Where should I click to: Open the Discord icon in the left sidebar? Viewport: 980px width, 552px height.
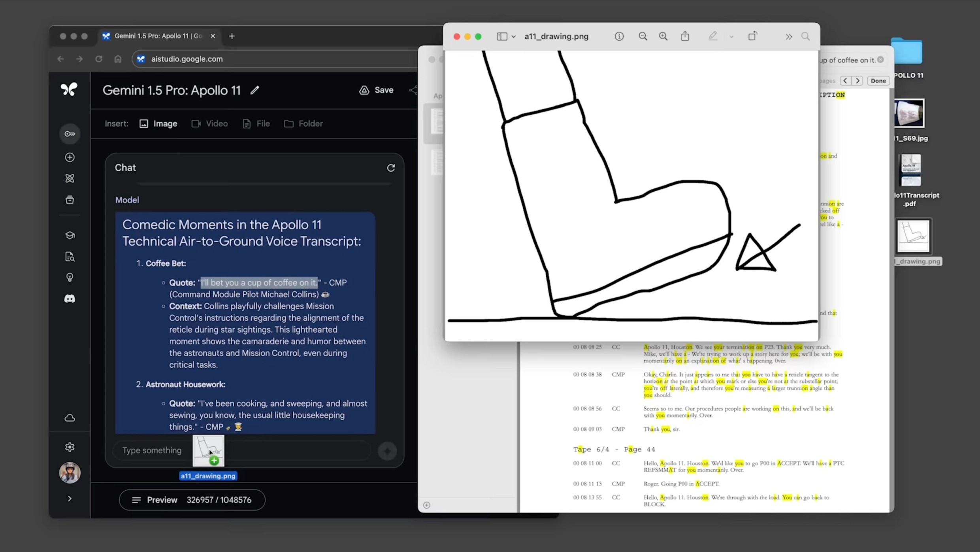click(70, 299)
